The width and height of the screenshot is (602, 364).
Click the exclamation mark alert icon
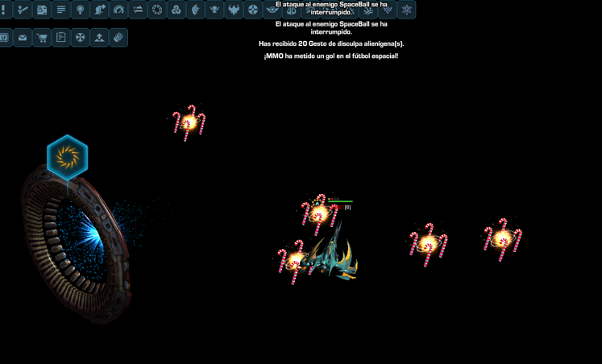(x=5, y=10)
